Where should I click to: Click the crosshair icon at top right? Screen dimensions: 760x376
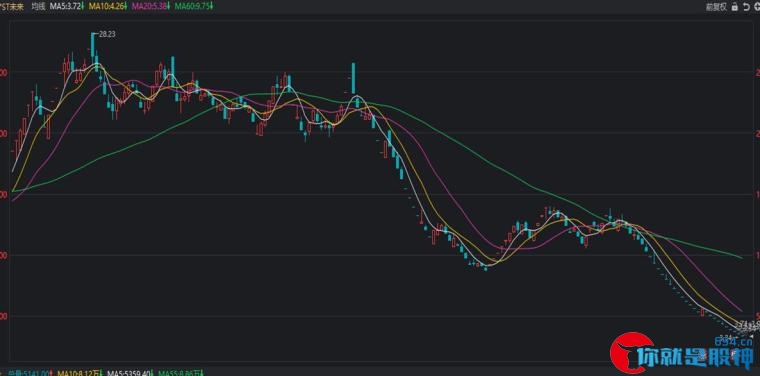[x=757, y=6]
